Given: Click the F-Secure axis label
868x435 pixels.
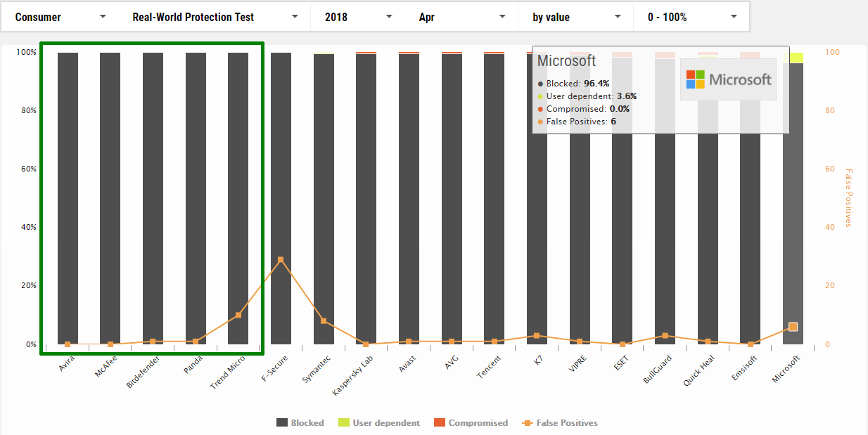Looking at the screenshot, I should click(274, 368).
